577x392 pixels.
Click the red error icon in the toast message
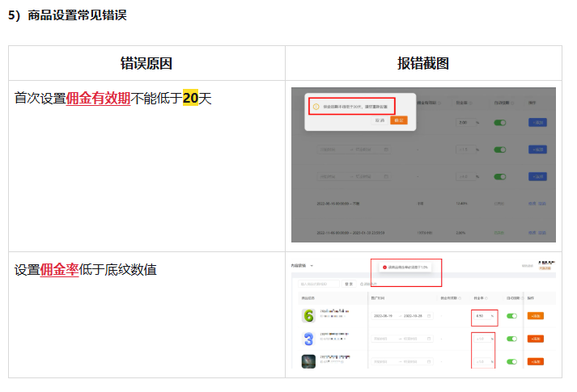click(384, 268)
